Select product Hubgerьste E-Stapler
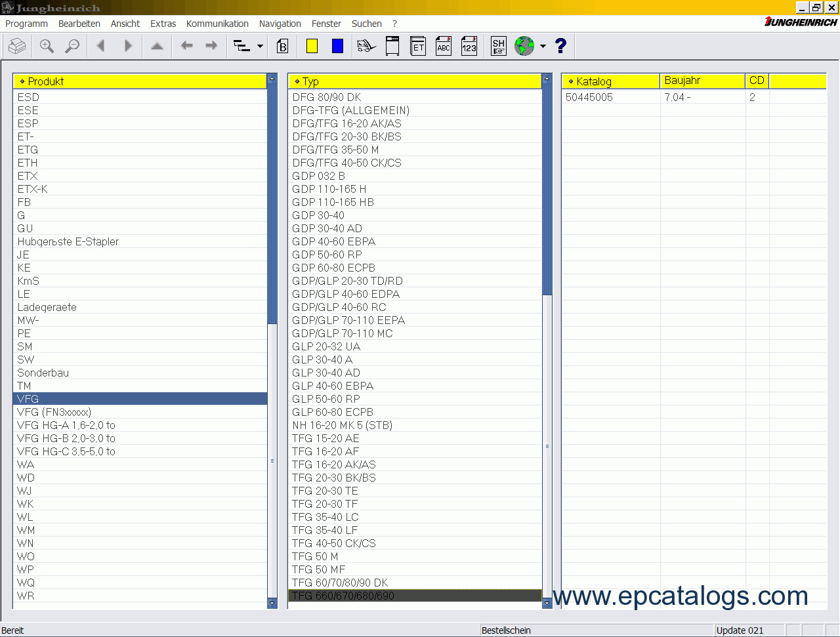Image resolution: width=840 pixels, height=637 pixels. 140,241
